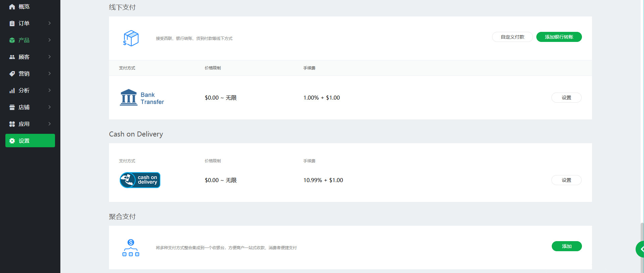Viewport: 644px width, 273px height.
Task: Click the green floating arrow tab
Action: (641, 249)
